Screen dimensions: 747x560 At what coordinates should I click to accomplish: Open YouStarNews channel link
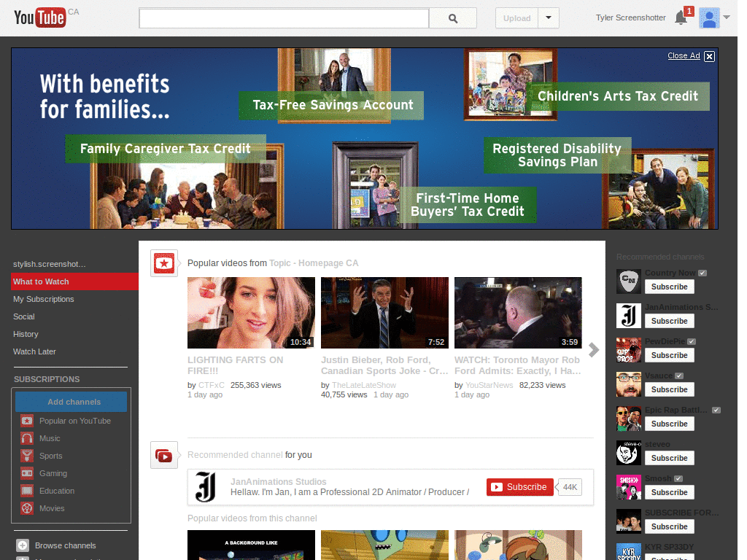489,385
